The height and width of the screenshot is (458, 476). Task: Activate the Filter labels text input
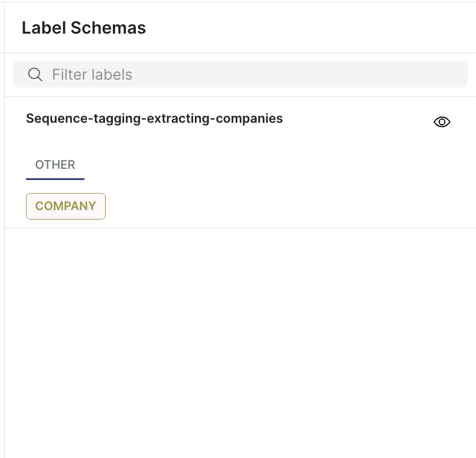coord(240,74)
